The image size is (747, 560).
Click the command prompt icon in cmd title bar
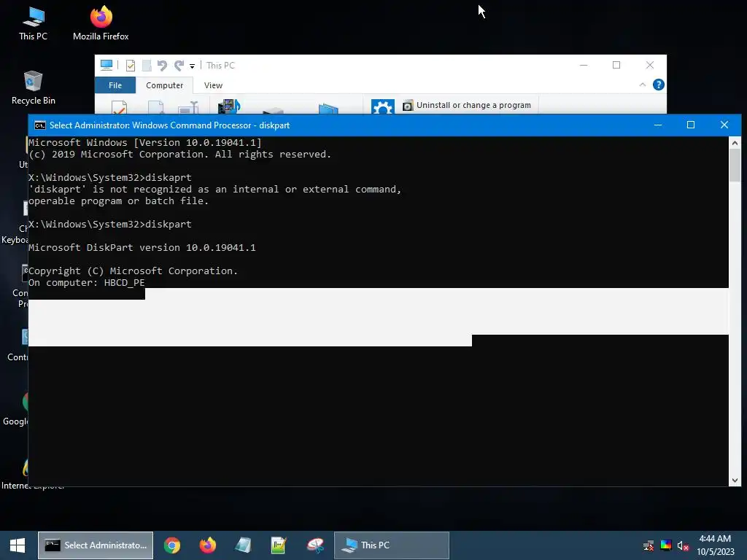40,125
